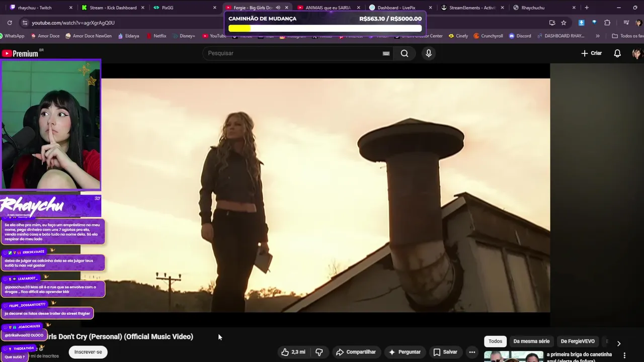Open three-dot menu for canetinha azul video
This screenshot has height=362, width=644.
pyautogui.click(x=624, y=355)
